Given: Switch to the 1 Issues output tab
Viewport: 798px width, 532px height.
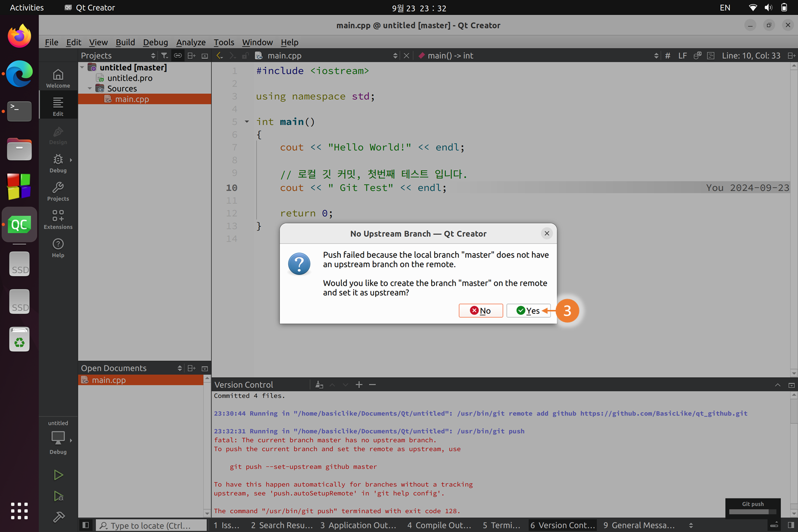Looking at the screenshot, I should [227, 525].
